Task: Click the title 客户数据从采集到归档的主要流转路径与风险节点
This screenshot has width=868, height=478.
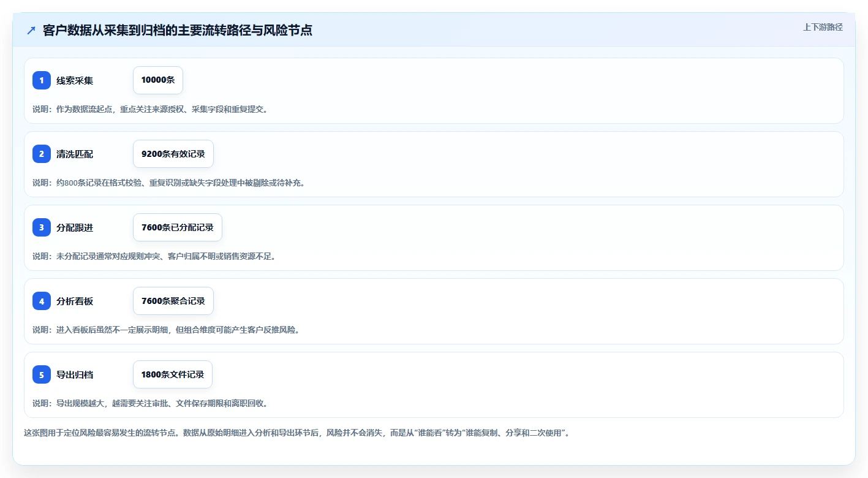Action: (178, 31)
